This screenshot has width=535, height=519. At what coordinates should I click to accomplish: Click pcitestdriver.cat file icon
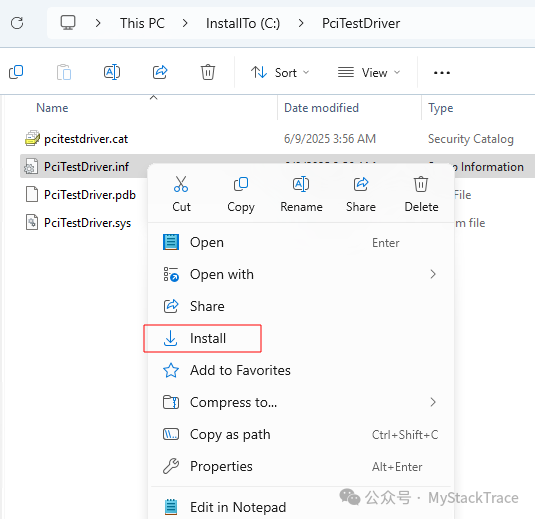point(32,138)
